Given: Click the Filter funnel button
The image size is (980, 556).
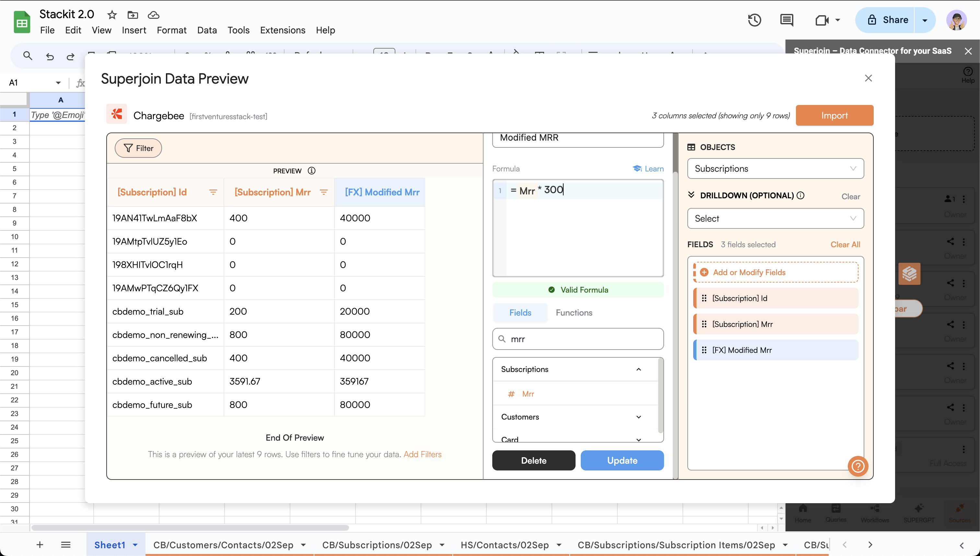Looking at the screenshot, I should coord(138,148).
